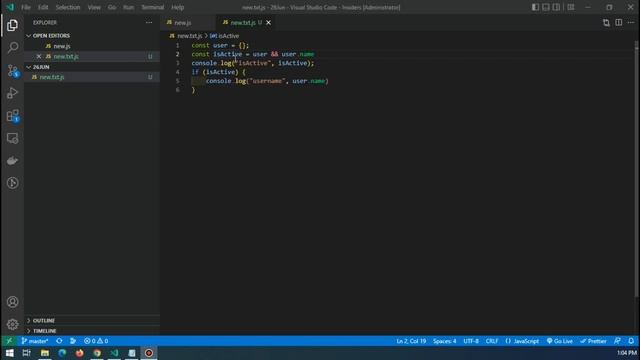Image resolution: width=640 pixels, height=360 pixels.
Task: Open the Edit menu
Action: 43,7
